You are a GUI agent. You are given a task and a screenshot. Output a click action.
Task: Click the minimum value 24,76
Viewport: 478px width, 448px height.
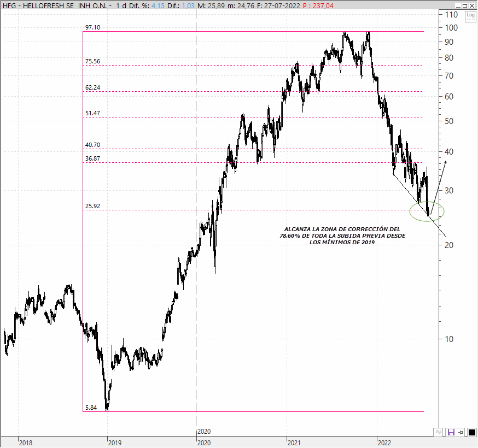tap(246, 6)
